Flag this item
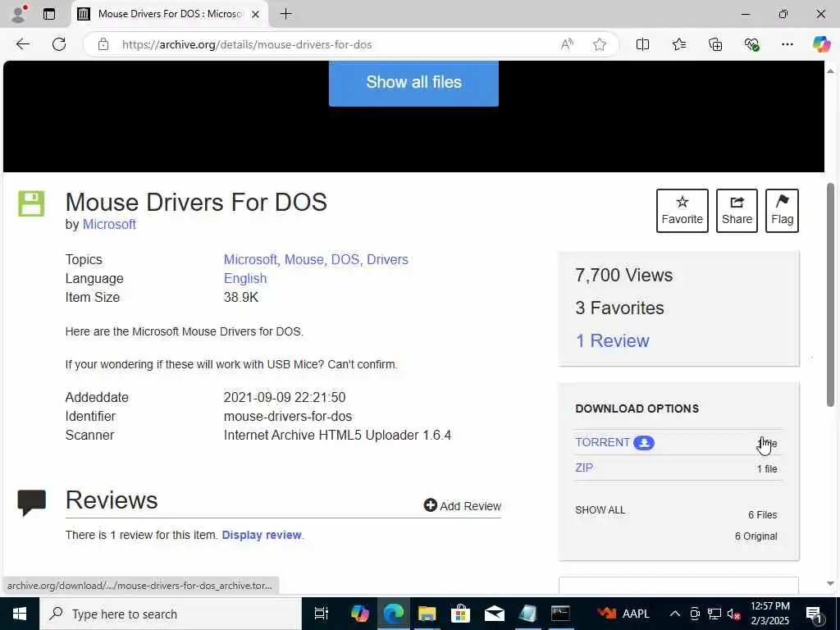Viewport: 840px width, 630px height. click(782, 211)
